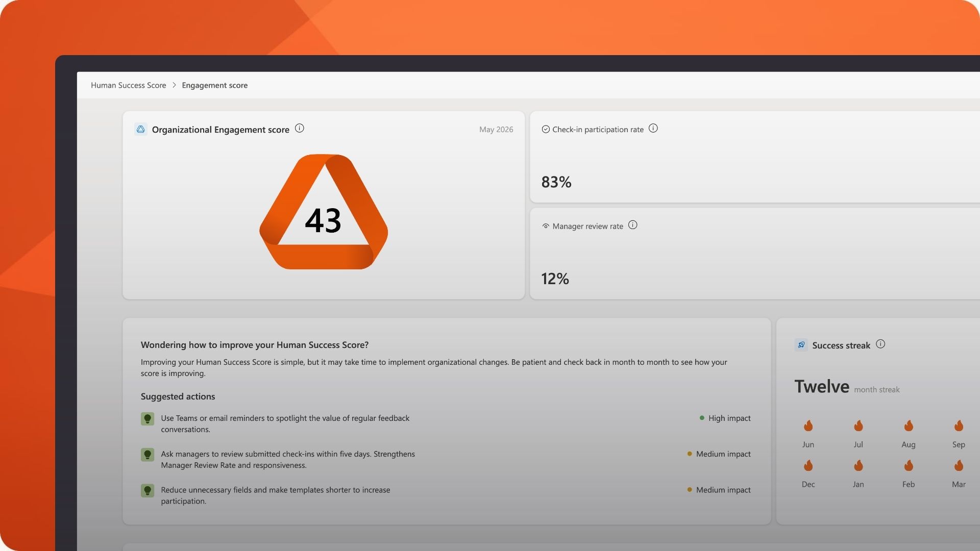
Task: Click the lightbulb icon for Teams reminders suggestion
Action: pyautogui.click(x=148, y=419)
